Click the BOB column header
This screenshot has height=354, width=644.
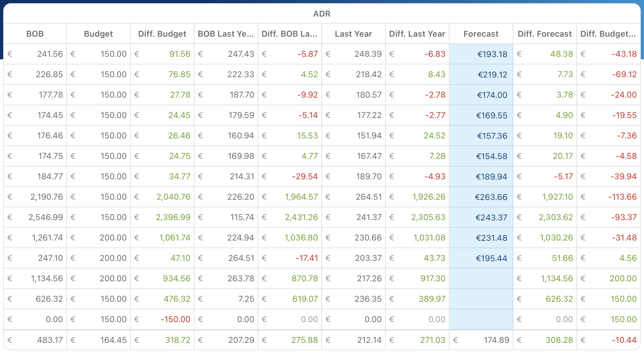[x=35, y=34]
